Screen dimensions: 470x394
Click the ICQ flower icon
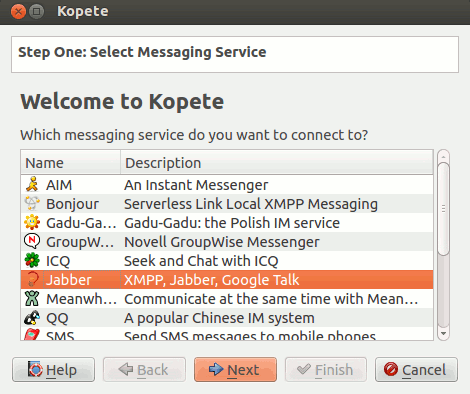(32, 260)
